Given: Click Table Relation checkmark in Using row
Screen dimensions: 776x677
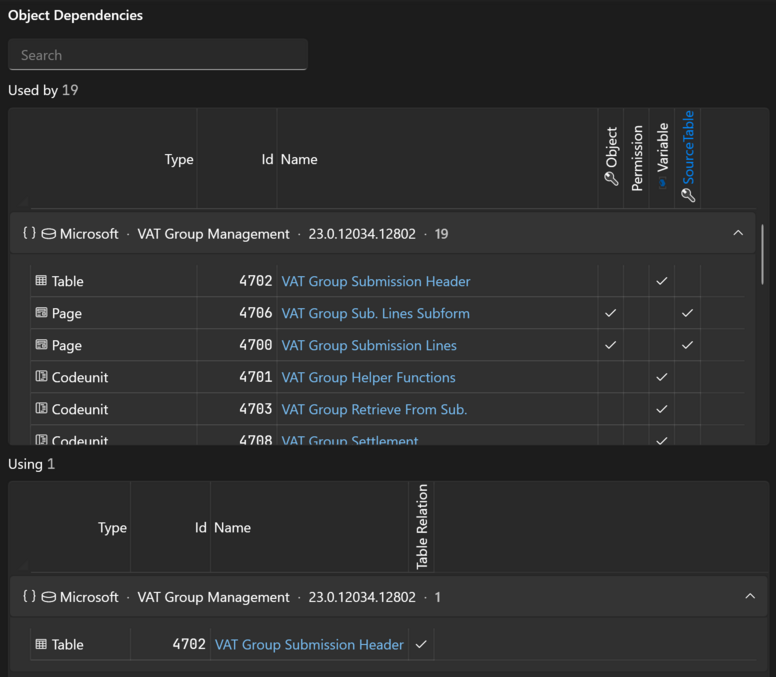Looking at the screenshot, I should [421, 644].
